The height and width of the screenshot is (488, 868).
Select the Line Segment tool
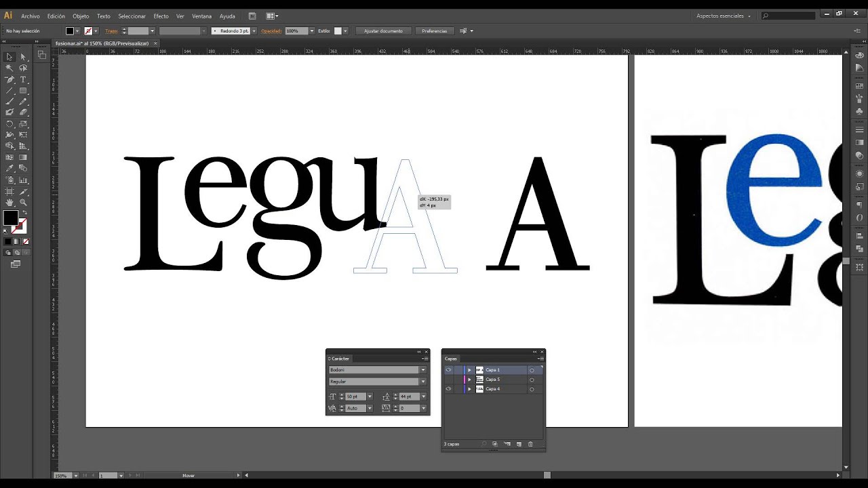tap(9, 90)
